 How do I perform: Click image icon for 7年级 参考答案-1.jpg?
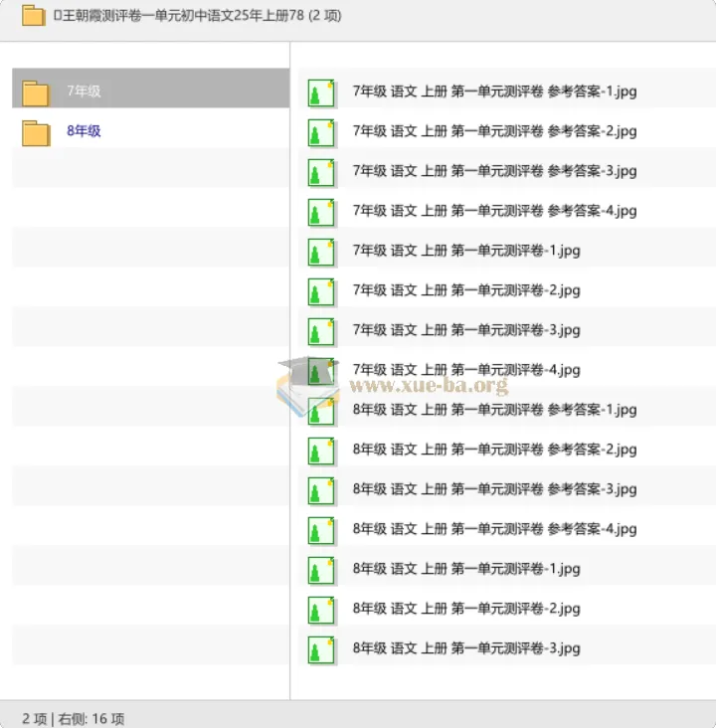point(321,92)
